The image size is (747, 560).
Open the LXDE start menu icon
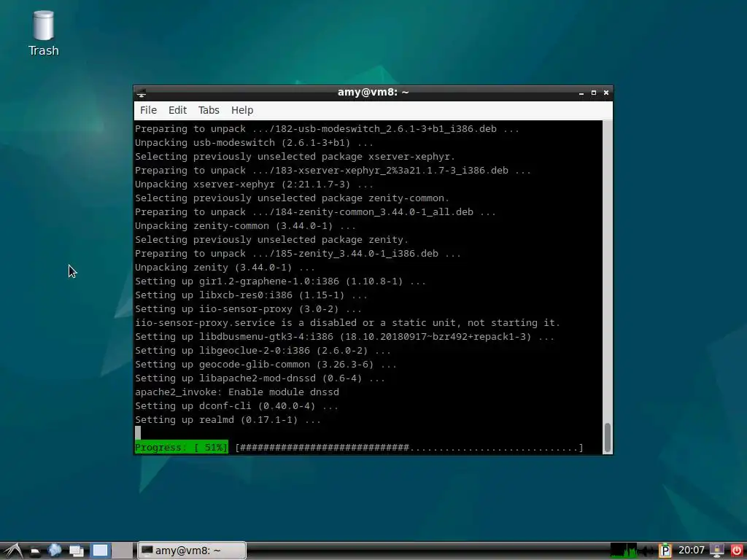(13, 551)
